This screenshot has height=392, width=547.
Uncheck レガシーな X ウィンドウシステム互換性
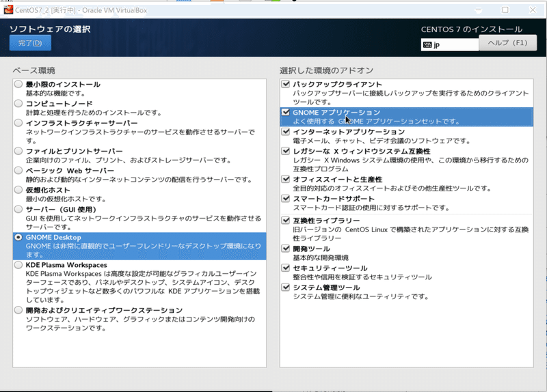[x=286, y=151]
